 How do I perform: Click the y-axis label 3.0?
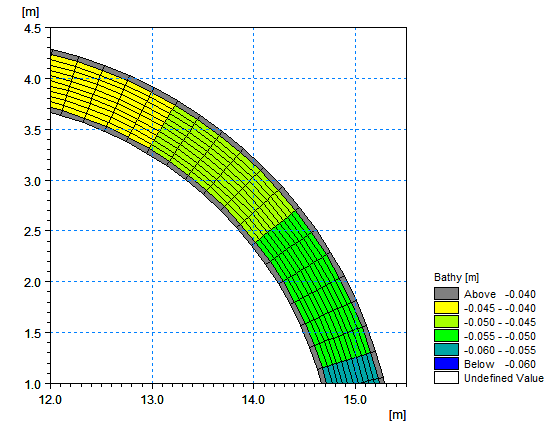(x=32, y=181)
